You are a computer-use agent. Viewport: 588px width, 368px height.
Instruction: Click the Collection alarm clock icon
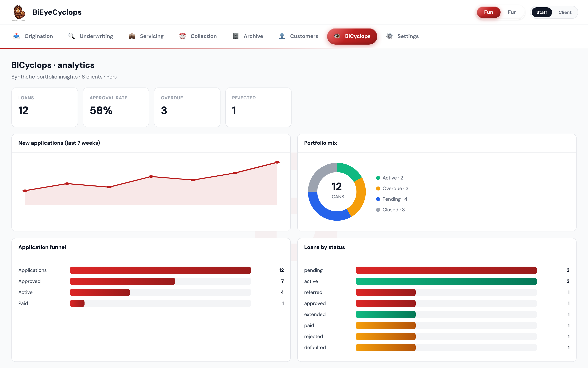pos(183,36)
